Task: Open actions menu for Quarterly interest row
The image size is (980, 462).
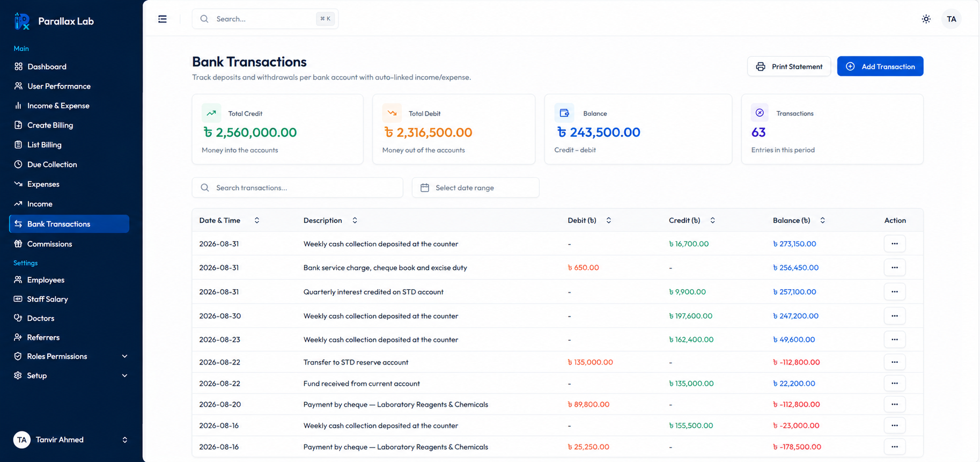Action: 894,292
